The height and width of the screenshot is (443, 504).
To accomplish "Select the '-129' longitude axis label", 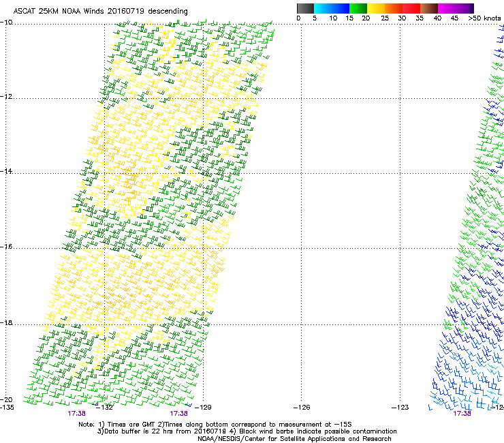I will pos(203,408).
